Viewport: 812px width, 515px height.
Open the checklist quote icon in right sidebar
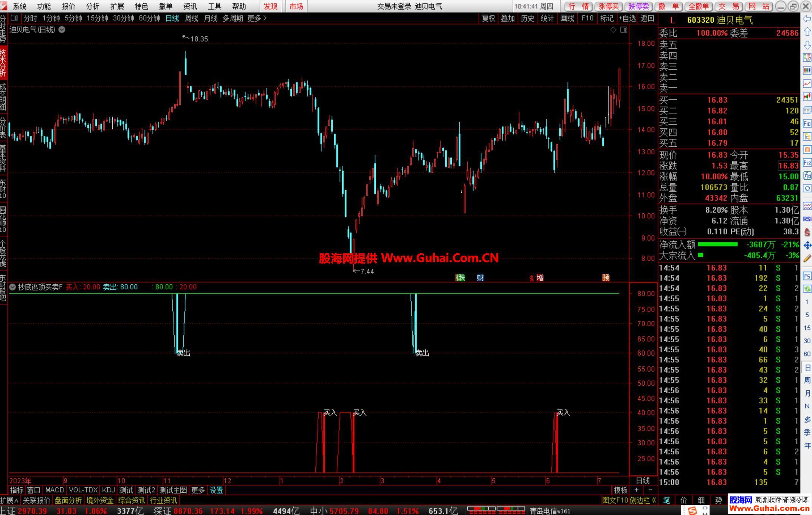pyautogui.click(x=807, y=57)
